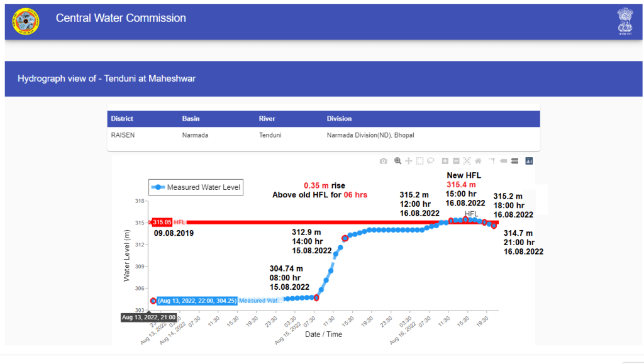Screen dimensions: 644x364
Task: Click the Autoscale icon on chart
Action: click(x=467, y=161)
